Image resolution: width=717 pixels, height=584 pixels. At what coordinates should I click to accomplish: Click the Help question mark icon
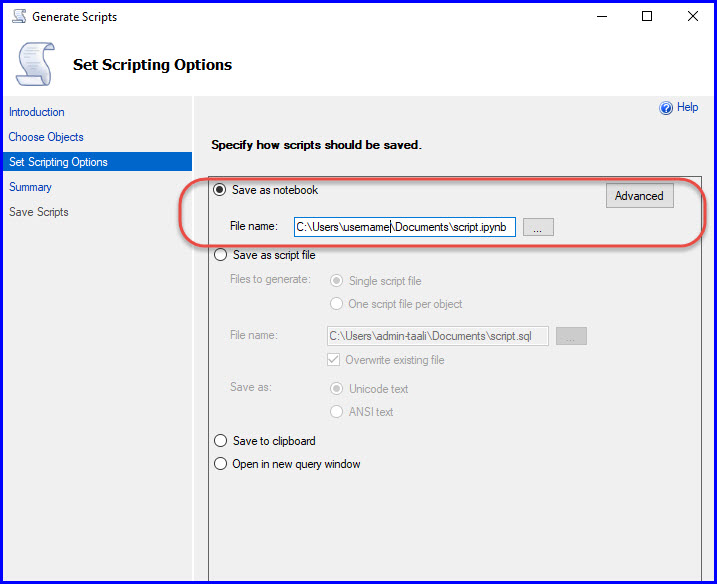point(666,108)
